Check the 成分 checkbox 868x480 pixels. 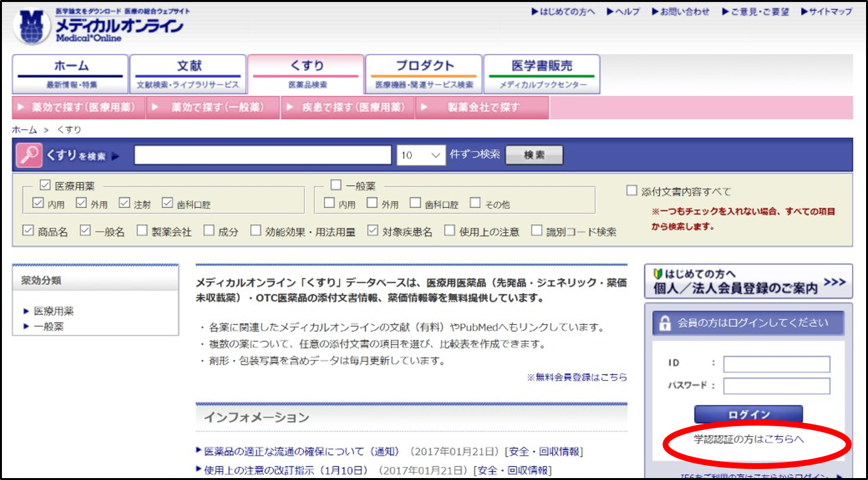pyautogui.click(x=209, y=231)
